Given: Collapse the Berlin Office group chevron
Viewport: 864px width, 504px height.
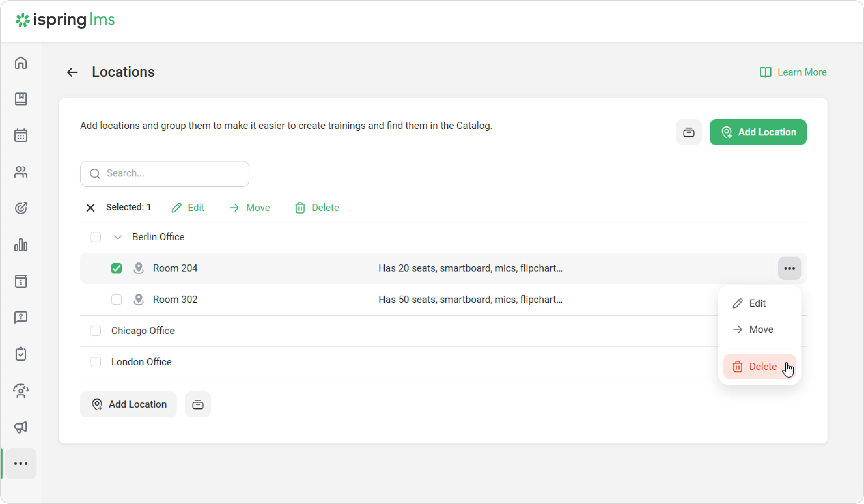Looking at the screenshot, I should (x=118, y=237).
